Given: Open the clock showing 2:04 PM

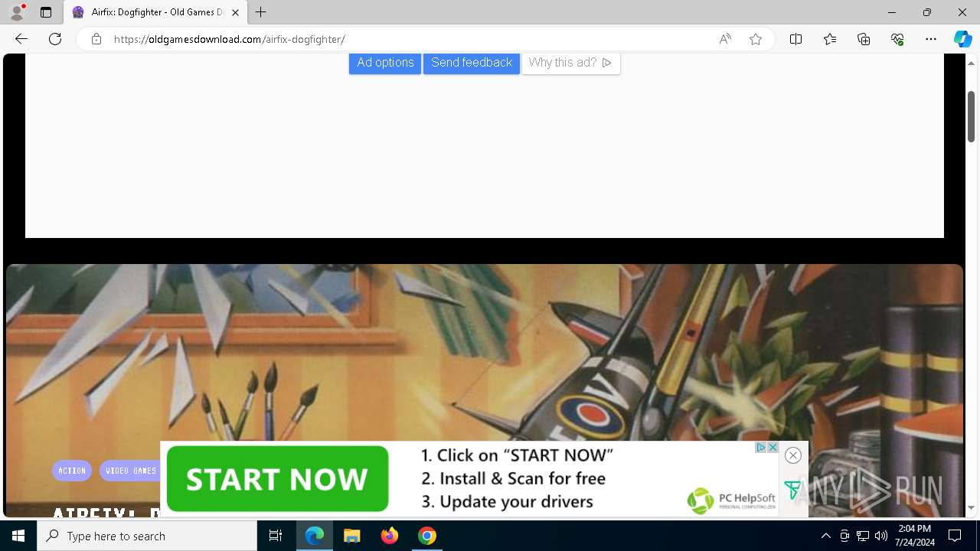Looking at the screenshot, I should click(914, 536).
